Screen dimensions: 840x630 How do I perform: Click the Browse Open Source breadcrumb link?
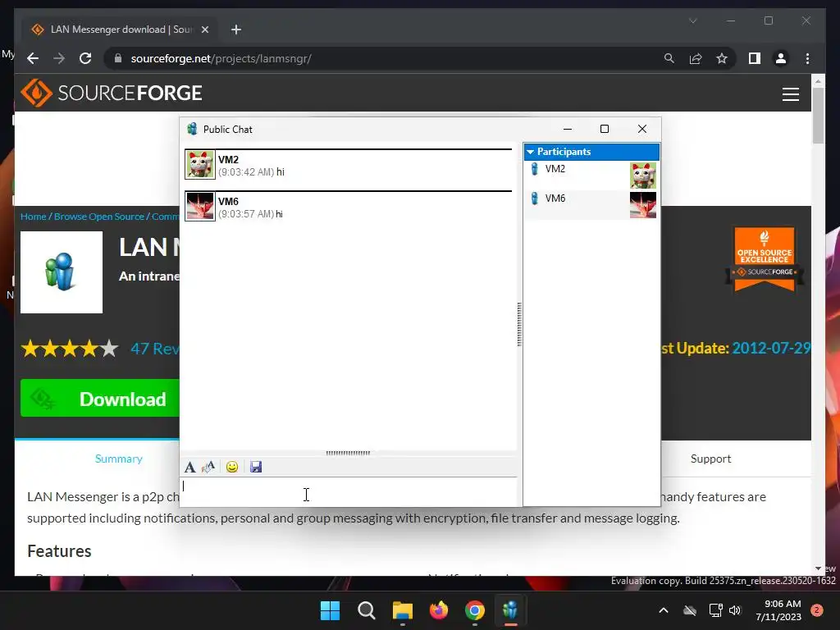pos(99,217)
